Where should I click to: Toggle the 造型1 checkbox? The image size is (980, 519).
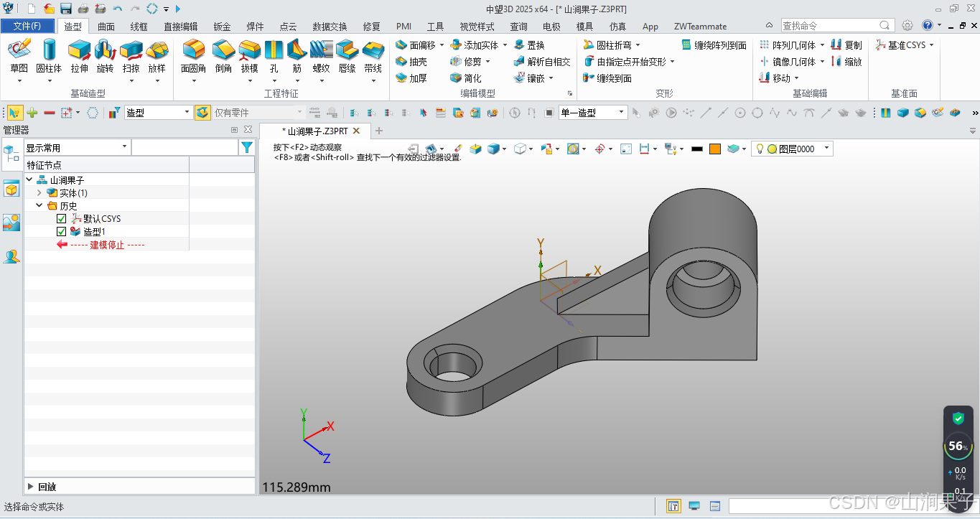pos(61,232)
